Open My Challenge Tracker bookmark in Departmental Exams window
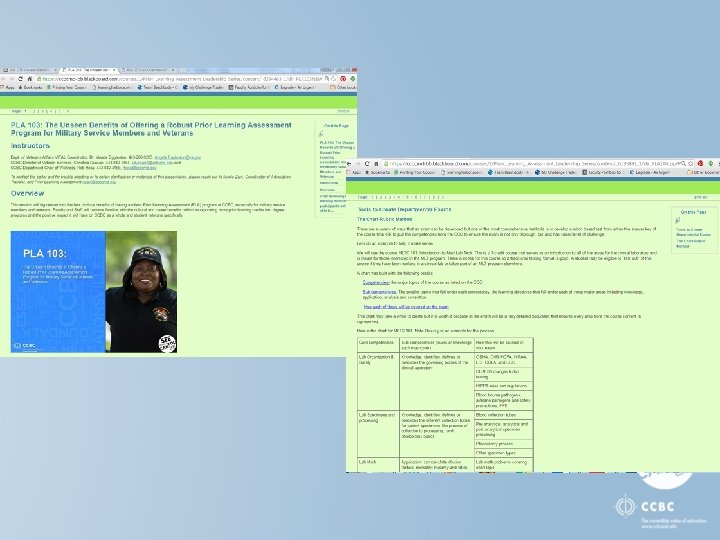Viewport: 720px width, 540px height. click(x=555, y=173)
